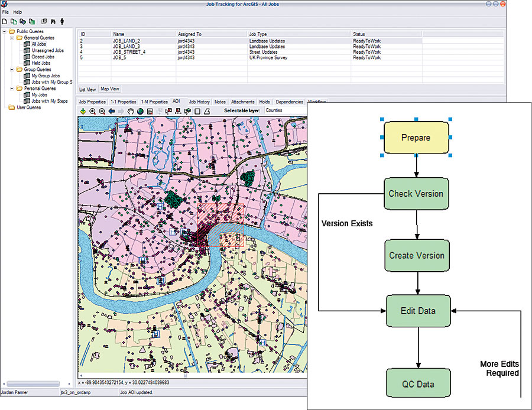This screenshot has height=410, width=532.
Task: Click the User Queries folder icon
Action: point(12,107)
